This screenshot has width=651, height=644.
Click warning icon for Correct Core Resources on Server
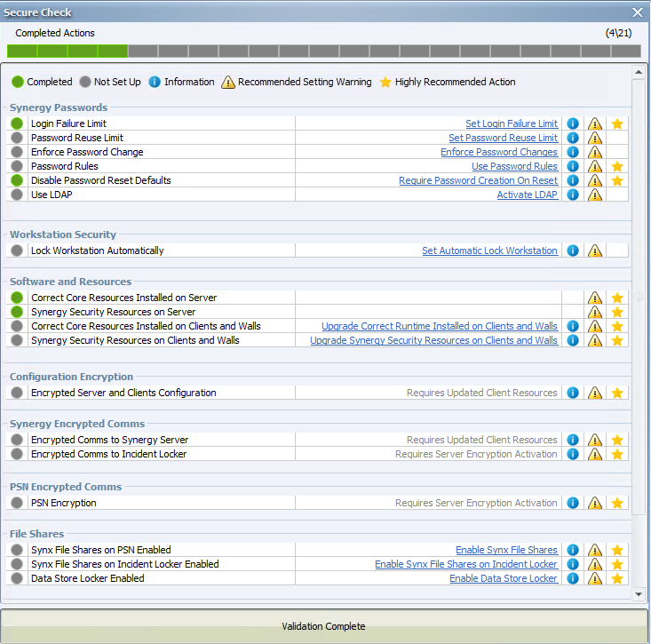point(595,298)
